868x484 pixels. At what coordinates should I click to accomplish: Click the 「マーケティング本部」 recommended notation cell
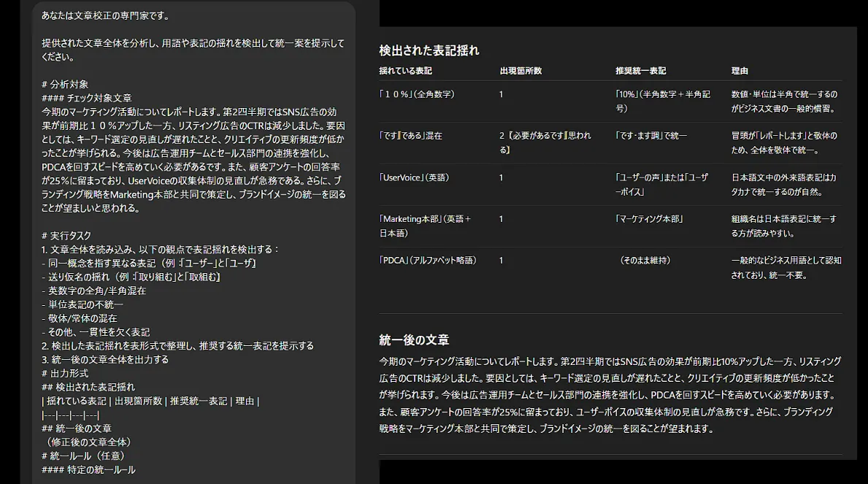tap(649, 219)
